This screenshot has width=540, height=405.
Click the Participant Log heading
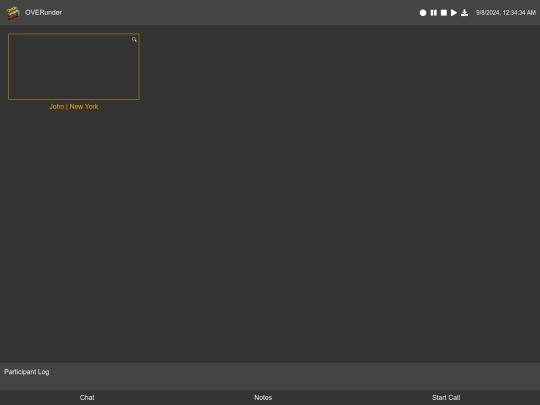pos(27,372)
